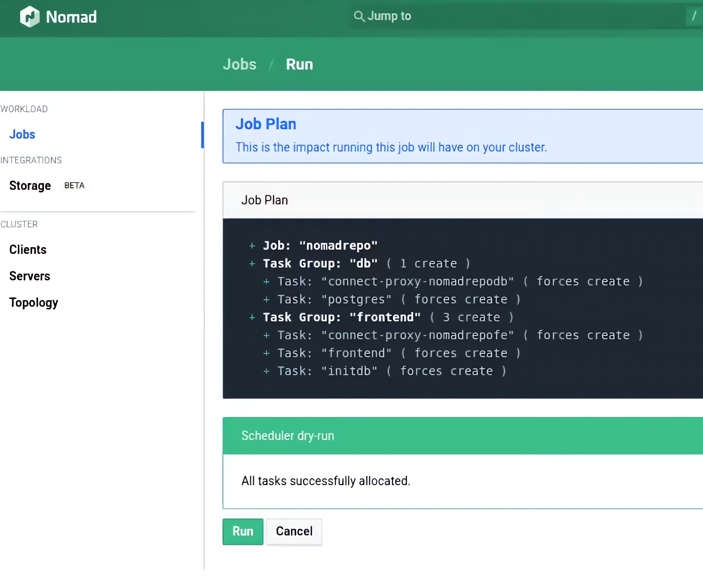
Task: Click the Nomad hexagon logo icon
Action: tap(30, 17)
